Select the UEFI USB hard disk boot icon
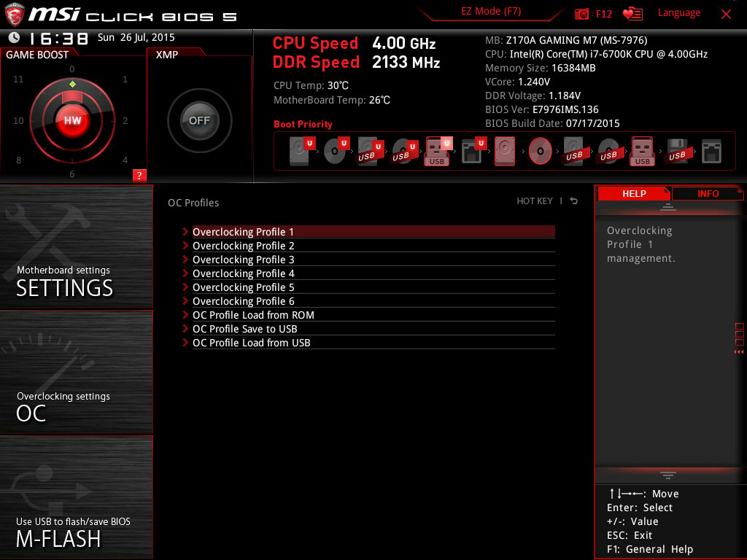The height and width of the screenshot is (560, 747). (371, 151)
